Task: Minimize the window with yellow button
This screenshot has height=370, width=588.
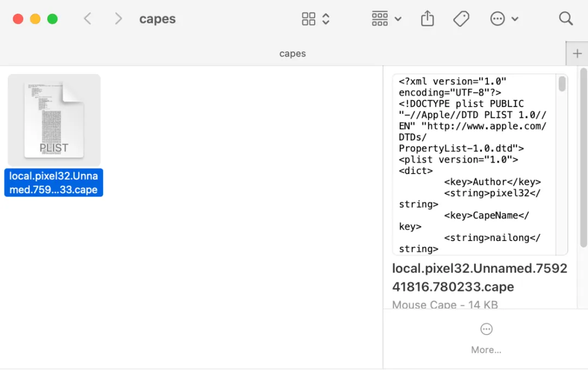Action: (x=35, y=18)
